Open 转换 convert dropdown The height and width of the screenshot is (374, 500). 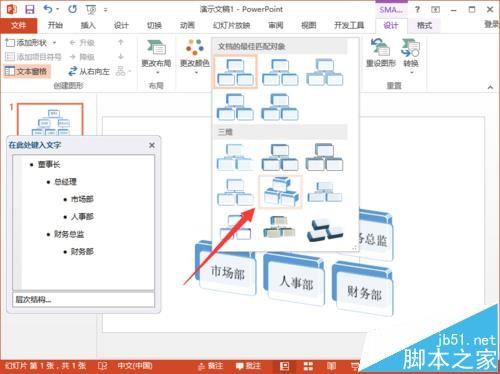click(x=411, y=56)
